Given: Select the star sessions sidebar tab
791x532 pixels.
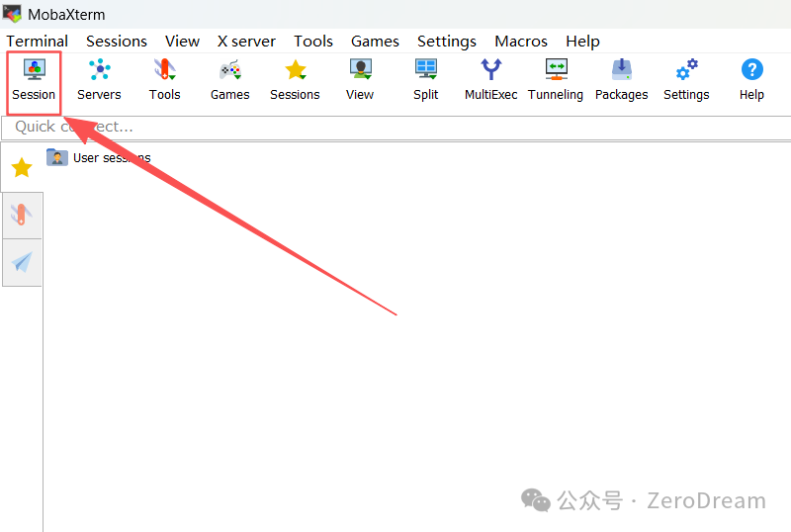Looking at the screenshot, I should coord(22,167).
